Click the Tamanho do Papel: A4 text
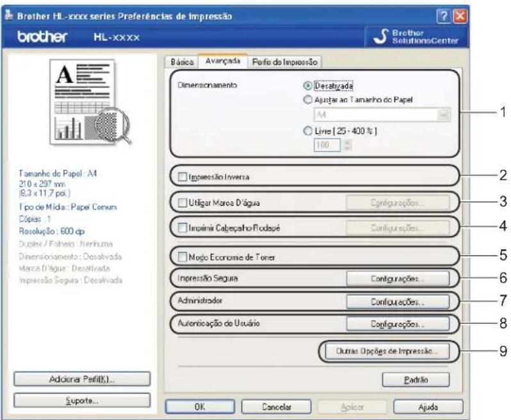Image resolution: width=511 pixels, height=420 pixels. (x=58, y=174)
